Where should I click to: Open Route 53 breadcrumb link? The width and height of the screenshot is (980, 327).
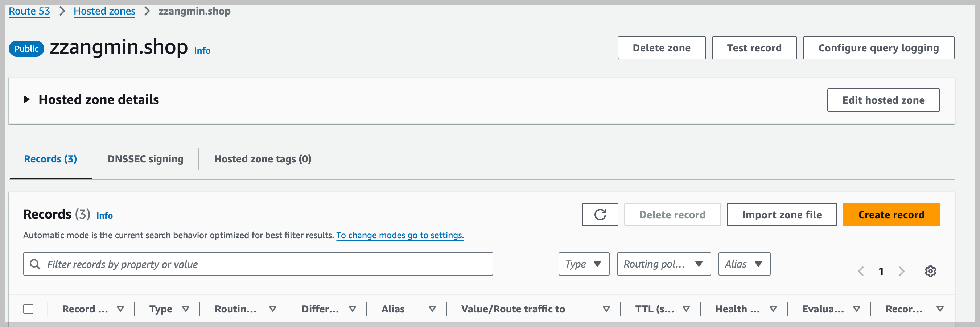click(29, 11)
